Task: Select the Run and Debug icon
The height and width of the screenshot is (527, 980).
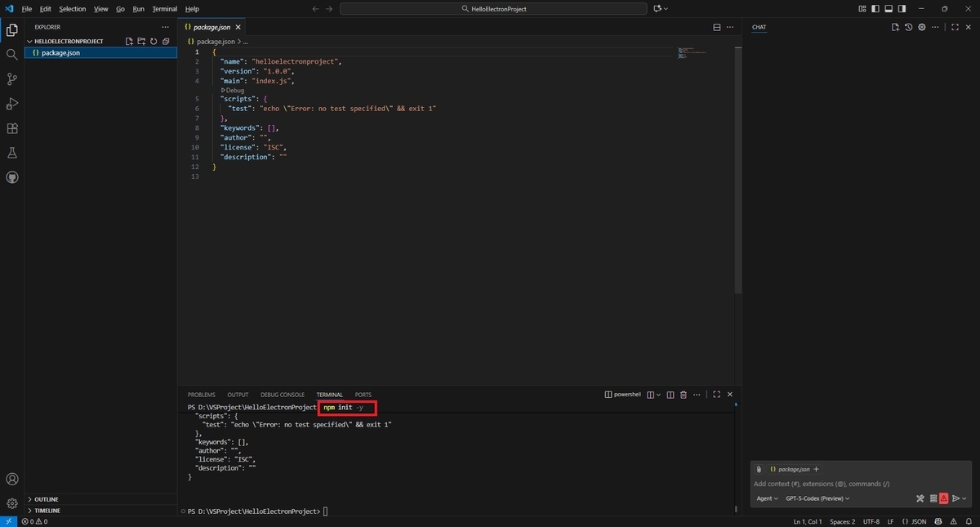Action: point(11,103)
